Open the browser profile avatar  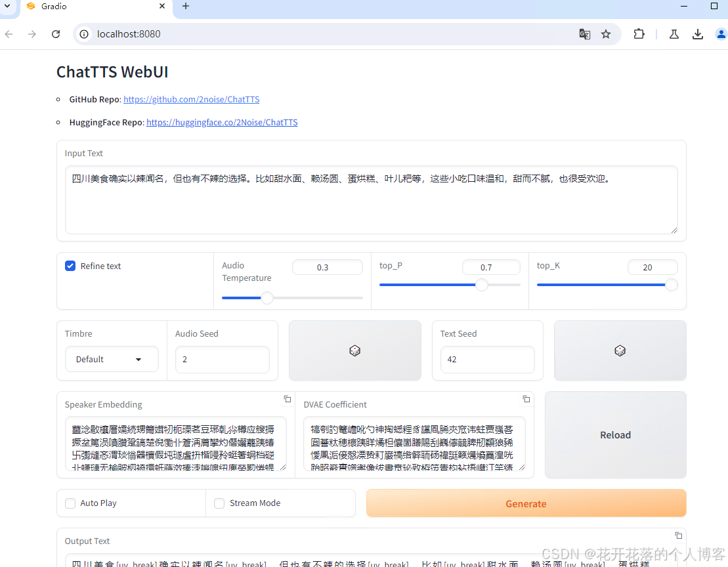pyautogui.click(x=721, y=34)
